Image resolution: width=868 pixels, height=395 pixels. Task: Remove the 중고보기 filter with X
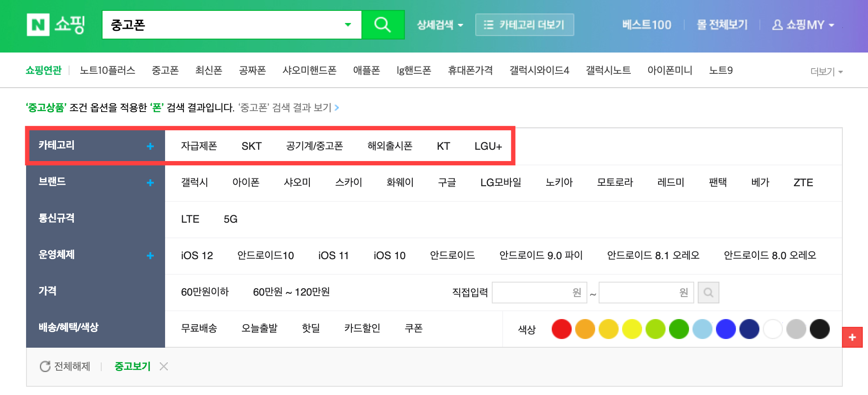point(164,366)
